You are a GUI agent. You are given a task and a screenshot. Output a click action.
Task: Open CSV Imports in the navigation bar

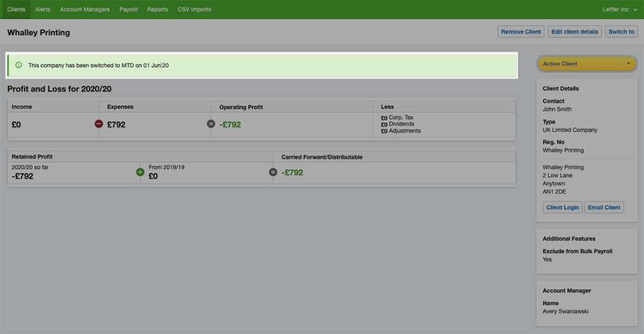pyautogui.click(x=194, y=10)
